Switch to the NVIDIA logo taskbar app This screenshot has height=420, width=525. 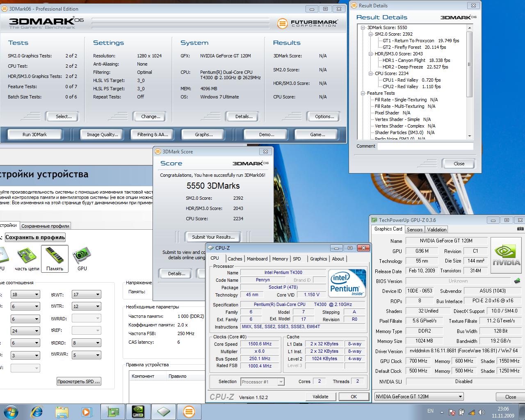tap(138, 411)
